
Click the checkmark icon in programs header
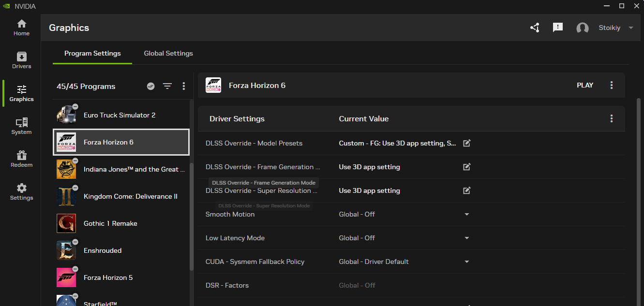tap(151, 86)
